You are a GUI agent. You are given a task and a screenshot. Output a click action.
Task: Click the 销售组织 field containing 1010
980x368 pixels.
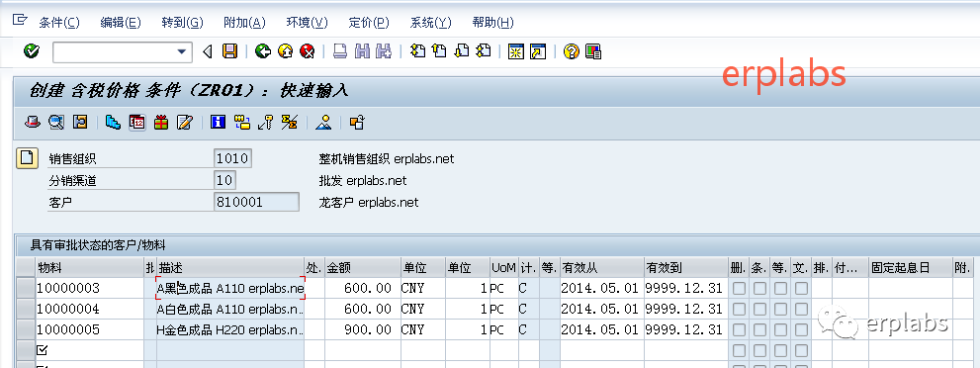(x=232, y=158)
